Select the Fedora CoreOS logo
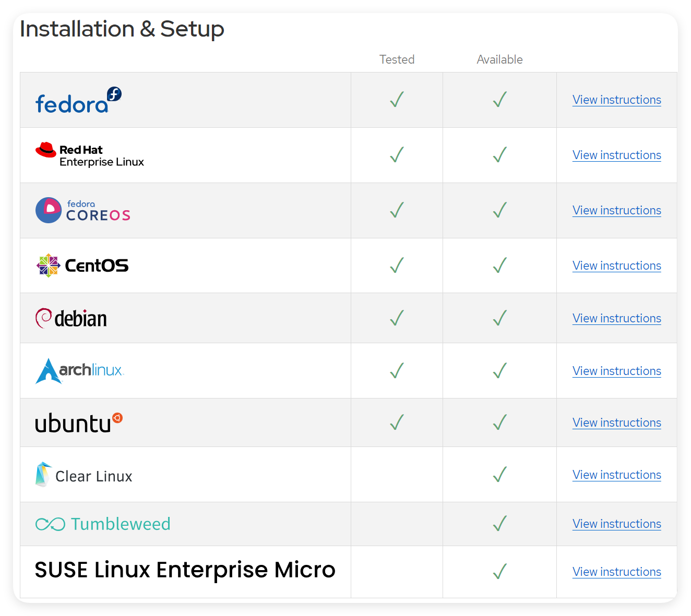Image resolution: width=691 pixels, height=616 pixels. tap(82, 210)
